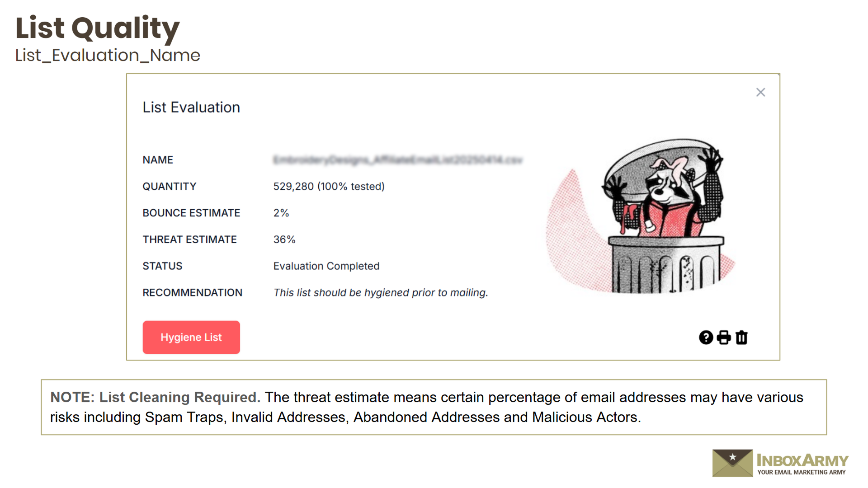Click the InboxArmy brand name text
The height and width of the screenshot is (488, 868).
pos(802,460)
